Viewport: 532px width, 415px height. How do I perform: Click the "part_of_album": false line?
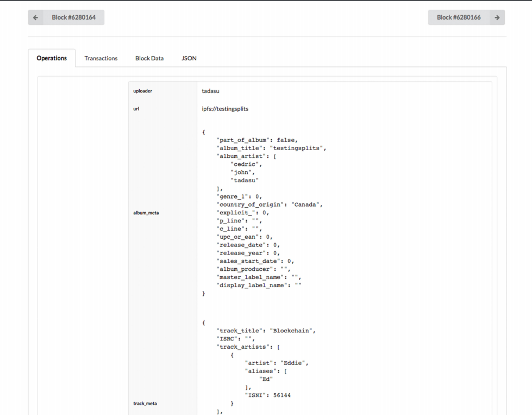pyautogui.click(x=257, y=140)
